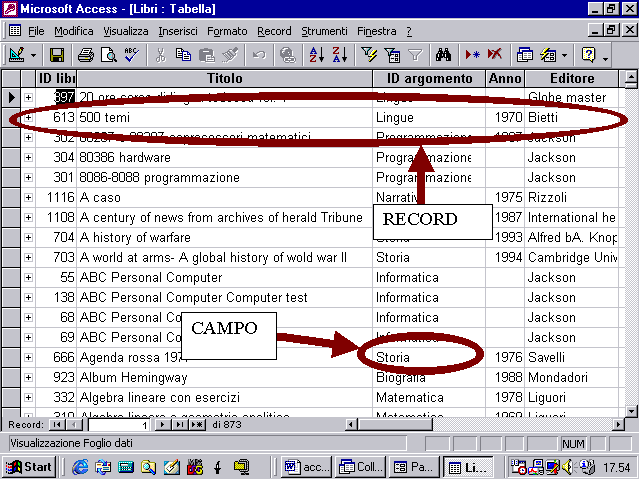Click the record number input field

tap(119, 425)
